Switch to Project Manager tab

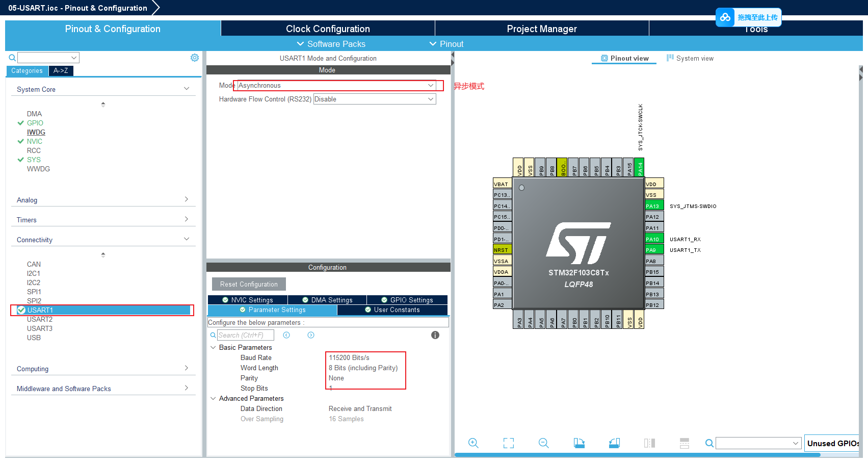click(542, 29)
